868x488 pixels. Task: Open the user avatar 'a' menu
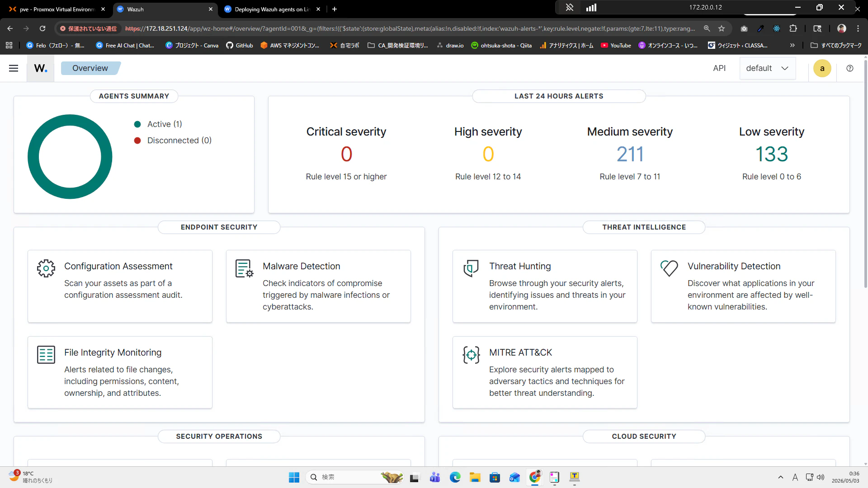[822, 68]
